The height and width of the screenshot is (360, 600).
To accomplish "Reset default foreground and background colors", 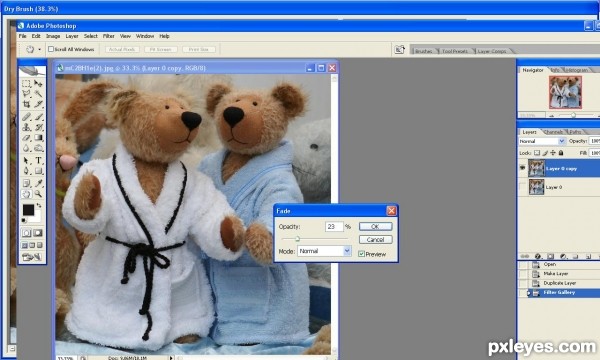I will coord(24,220).
